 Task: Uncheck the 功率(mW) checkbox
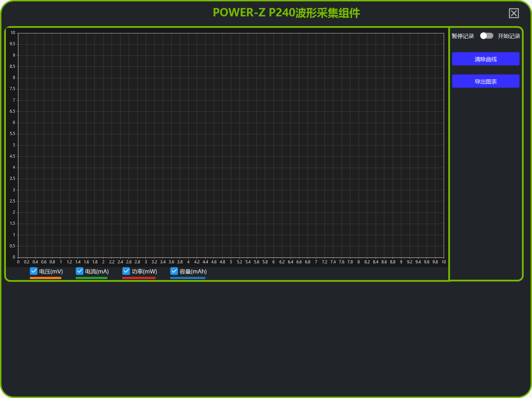coord(126,271)
